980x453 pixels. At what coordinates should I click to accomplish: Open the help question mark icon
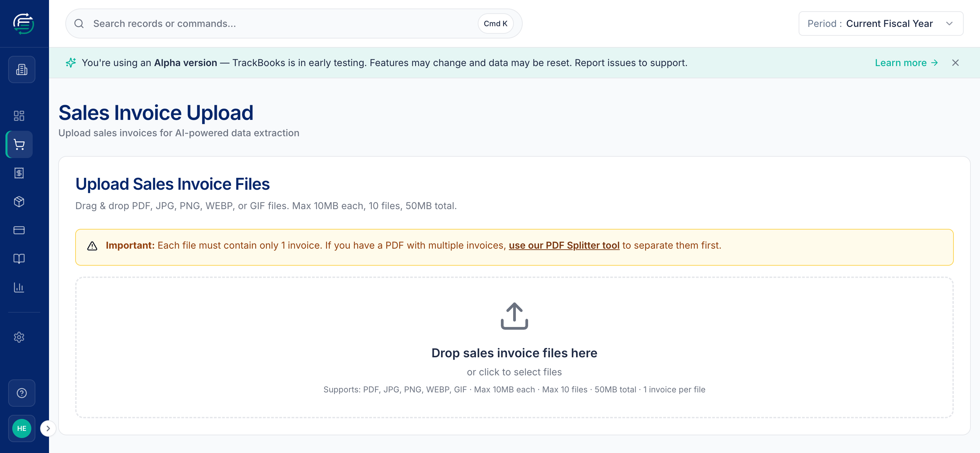(x=22, y=393)
